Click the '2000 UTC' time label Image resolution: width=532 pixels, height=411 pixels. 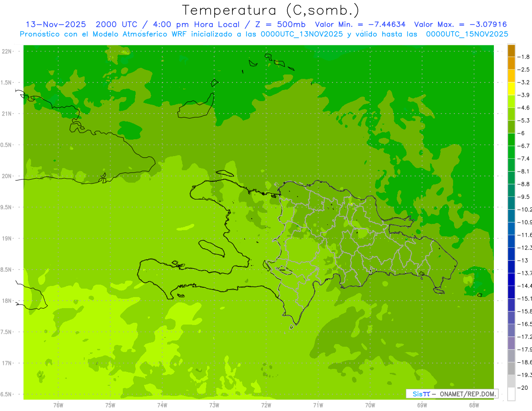click(x=117, y=24)
